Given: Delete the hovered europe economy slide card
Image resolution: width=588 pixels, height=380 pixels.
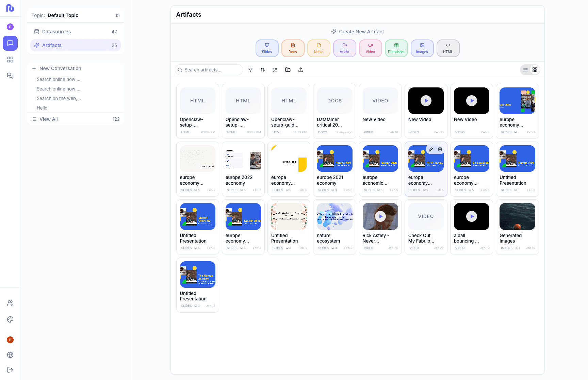Looking at the screenshot, I should click(x=440, y=149).
